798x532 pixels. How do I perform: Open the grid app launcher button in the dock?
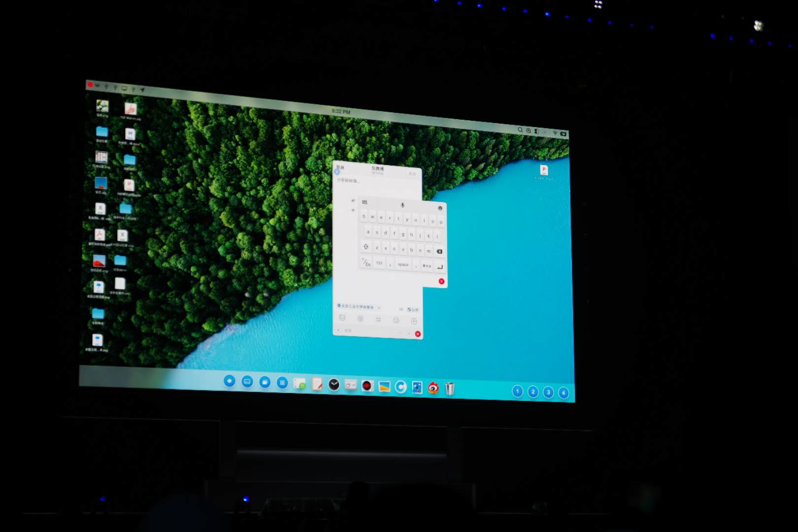point(282,382)
